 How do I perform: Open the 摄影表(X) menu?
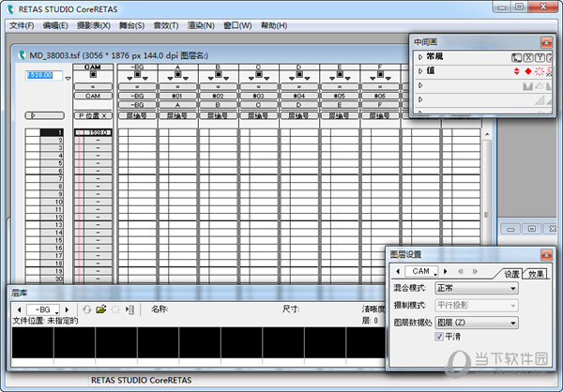(x=94, y=26)
